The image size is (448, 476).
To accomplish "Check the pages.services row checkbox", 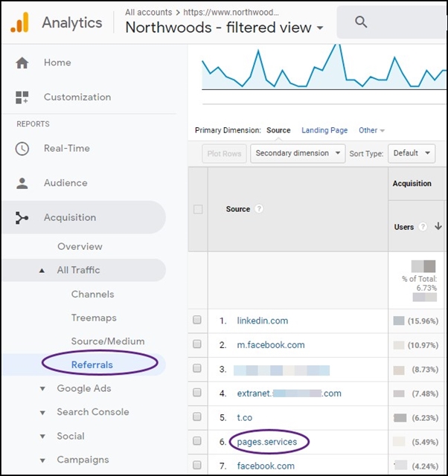I will click(x=197, y=441).
